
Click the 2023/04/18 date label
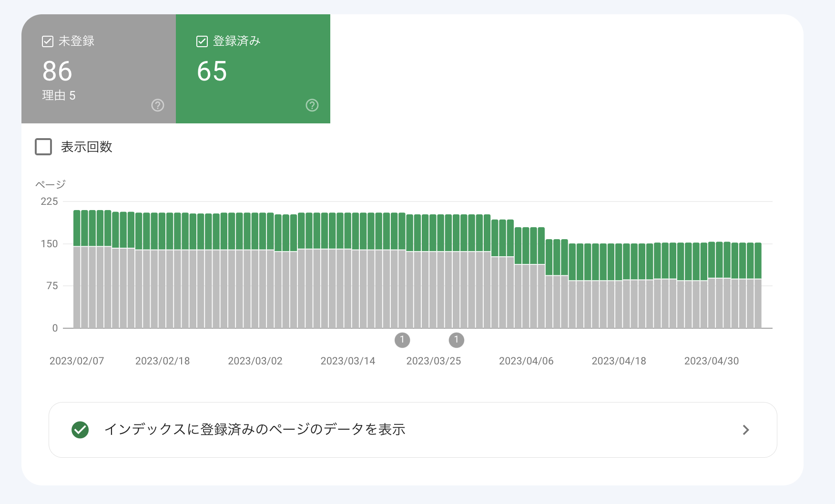pos(619,361)
